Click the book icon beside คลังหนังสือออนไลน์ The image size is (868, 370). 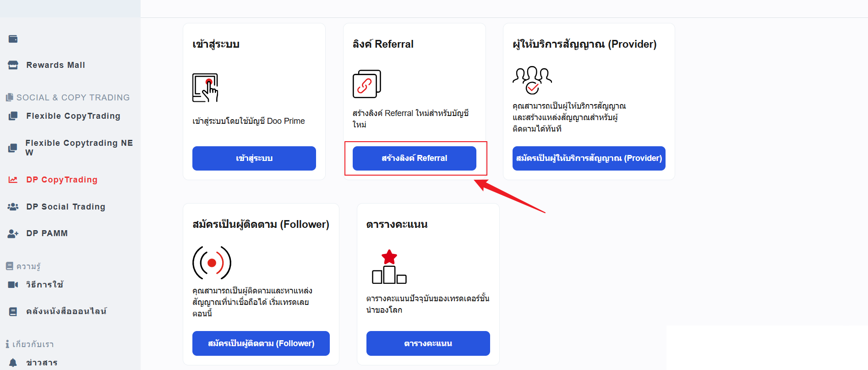click(13, 312)
